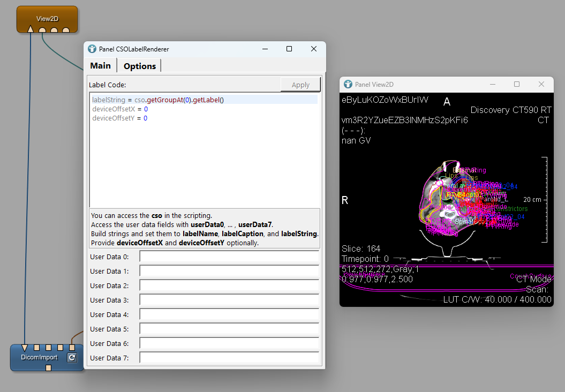Screen dimensions: 565x392
Task: Click the DicomImport triangle output connector
Action: 25,348
